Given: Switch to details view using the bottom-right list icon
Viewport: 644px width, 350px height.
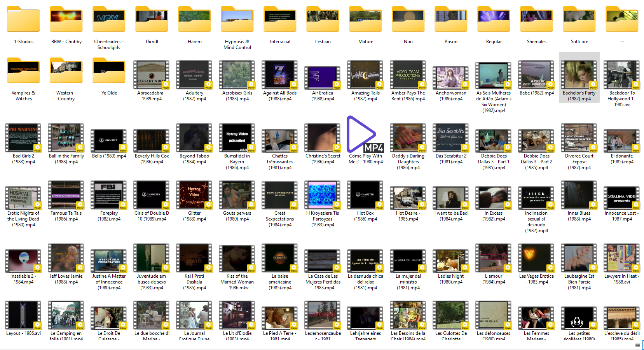Looking at the screenshot, I should (x=637, y=345).
